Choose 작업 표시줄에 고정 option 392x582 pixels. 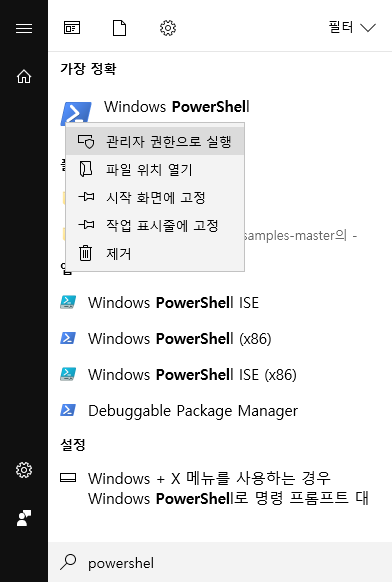(x=155, y=225)
